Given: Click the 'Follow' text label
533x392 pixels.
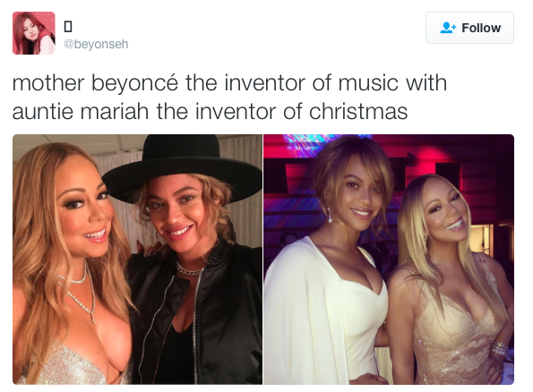Looking at the screenshot, I should (481, 28).
